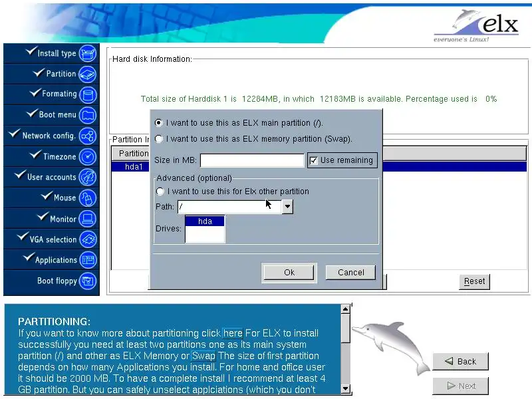532x399 pixels.
Task: Click the Install type box icon
Action: pos(88,54)
